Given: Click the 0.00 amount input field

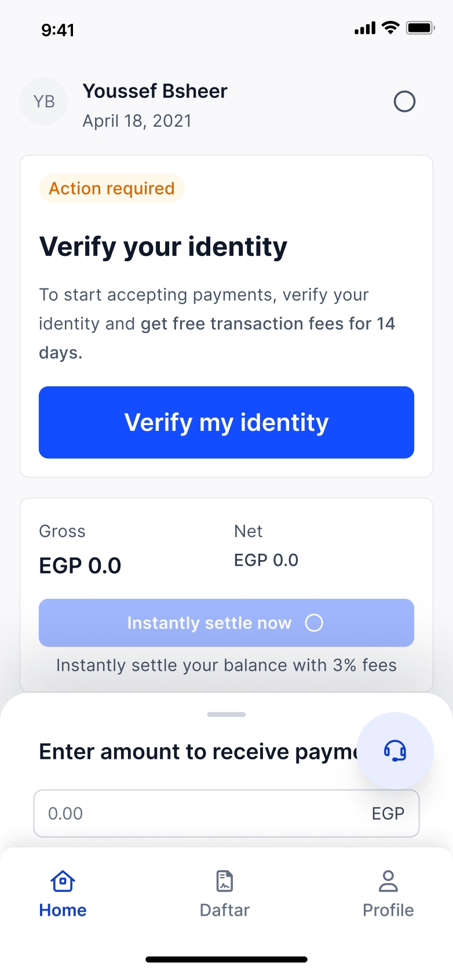Looking at the screenshot, I should coord(197,813).
